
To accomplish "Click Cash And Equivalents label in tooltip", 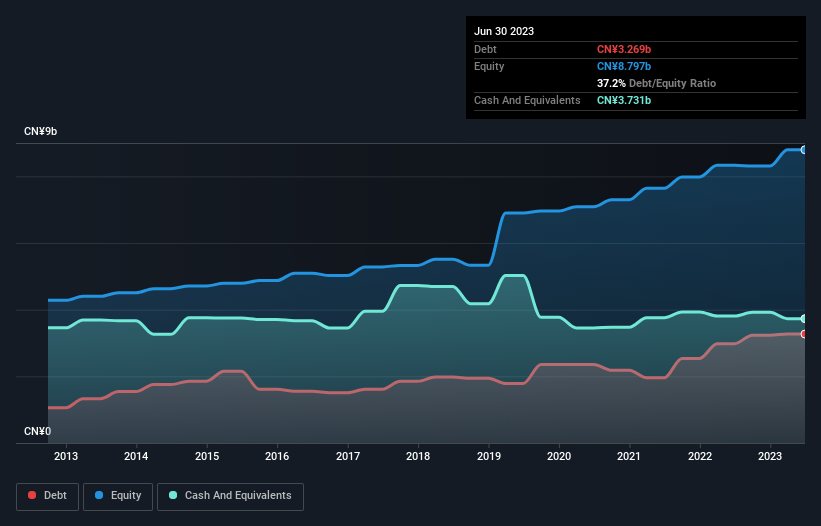I will (527, 100).
